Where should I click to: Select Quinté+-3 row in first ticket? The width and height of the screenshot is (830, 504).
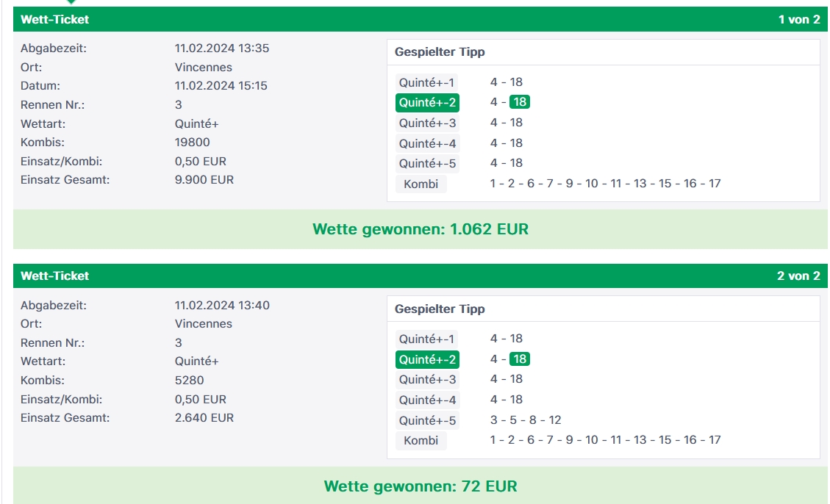pyautogui.click(x=604, y=123)
